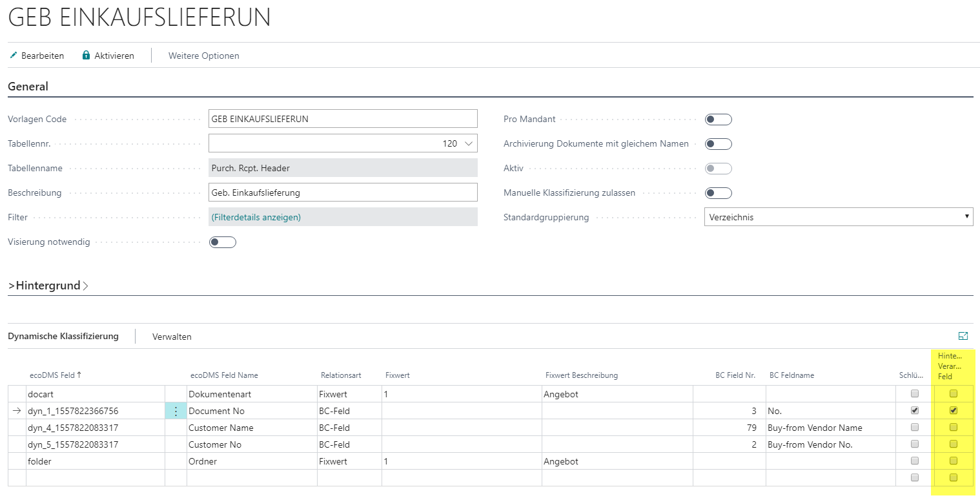The width and height of the screenshot is (980, 500).
Task: Uncheck Schlüssel box for Document No row
Action: (914, 410)
